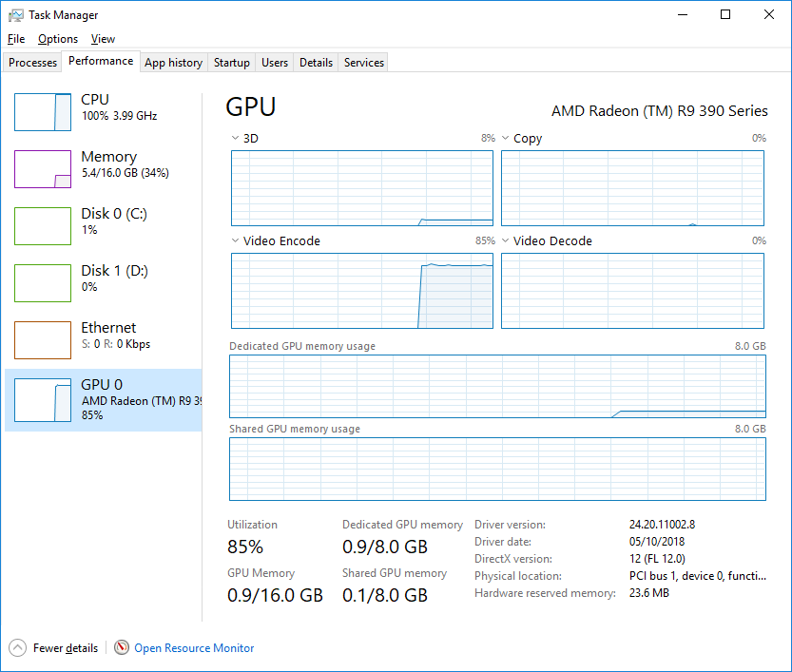Switch to the Startup tab
This screenshot has width=792, height=672.
(x=231, y=63)
